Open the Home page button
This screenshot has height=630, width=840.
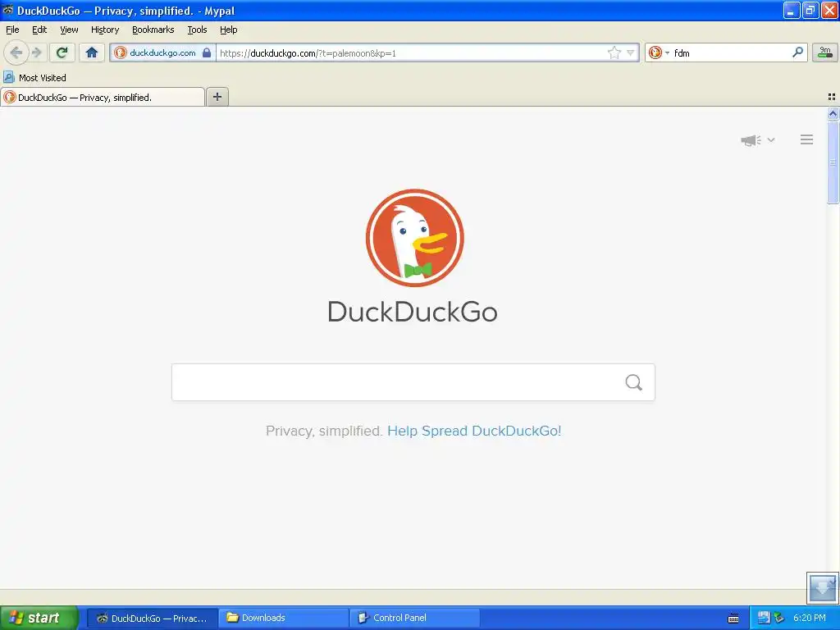(92, 52)
